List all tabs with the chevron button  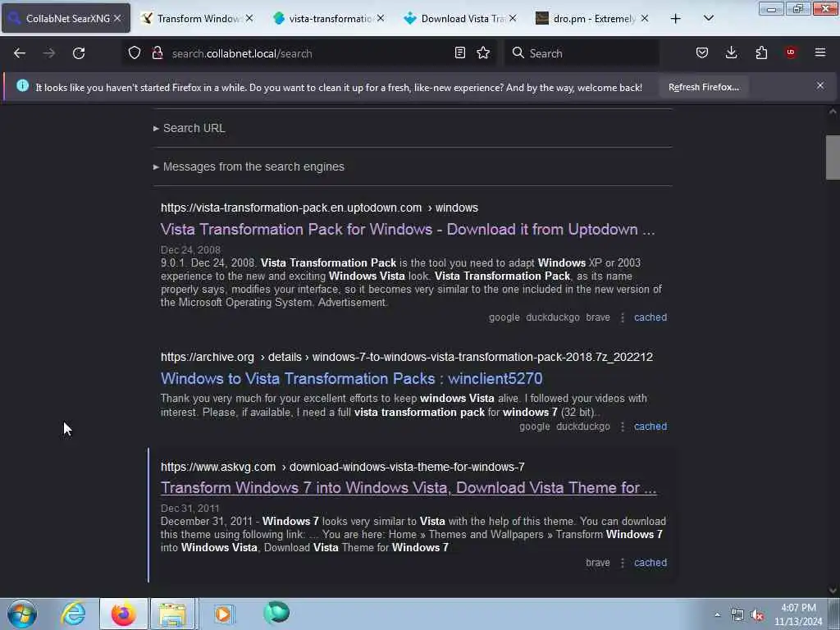click(x=708, y=18)
